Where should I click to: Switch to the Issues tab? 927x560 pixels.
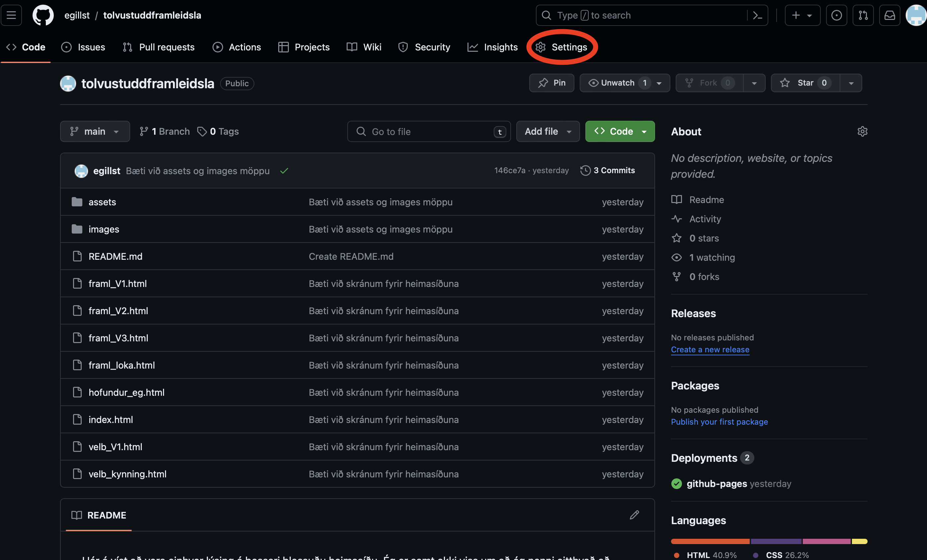click(83, 47)
